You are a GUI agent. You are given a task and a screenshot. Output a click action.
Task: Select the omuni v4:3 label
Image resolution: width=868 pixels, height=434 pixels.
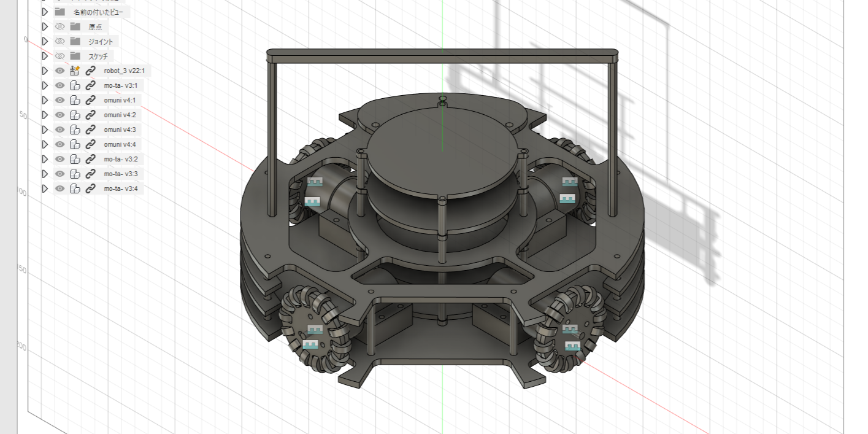coord(120,130)
